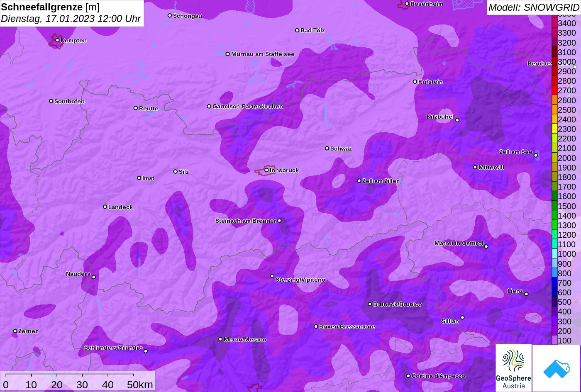581x392 pixels.
Task: Select the Steinach am Brenner label
Action: (245, 221)
